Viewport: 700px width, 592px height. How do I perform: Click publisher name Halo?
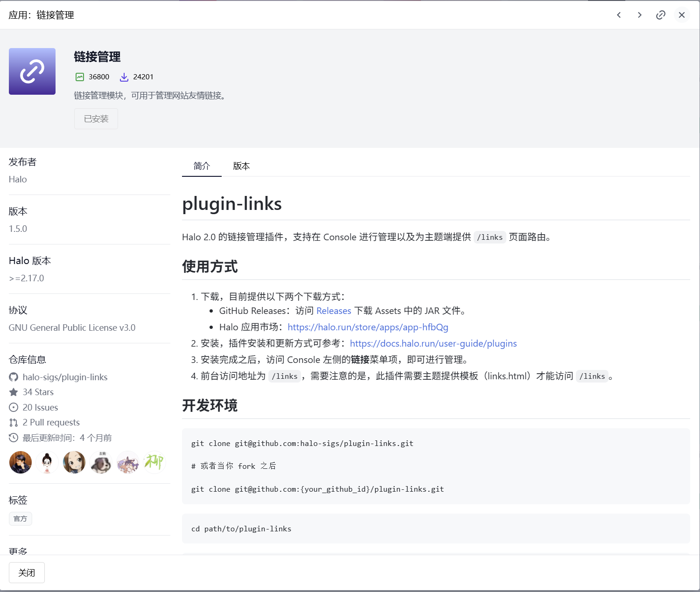18,179
